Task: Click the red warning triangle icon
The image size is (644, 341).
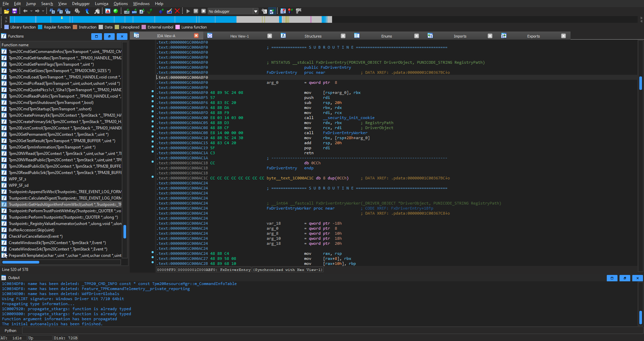Action: coord(108,11)
